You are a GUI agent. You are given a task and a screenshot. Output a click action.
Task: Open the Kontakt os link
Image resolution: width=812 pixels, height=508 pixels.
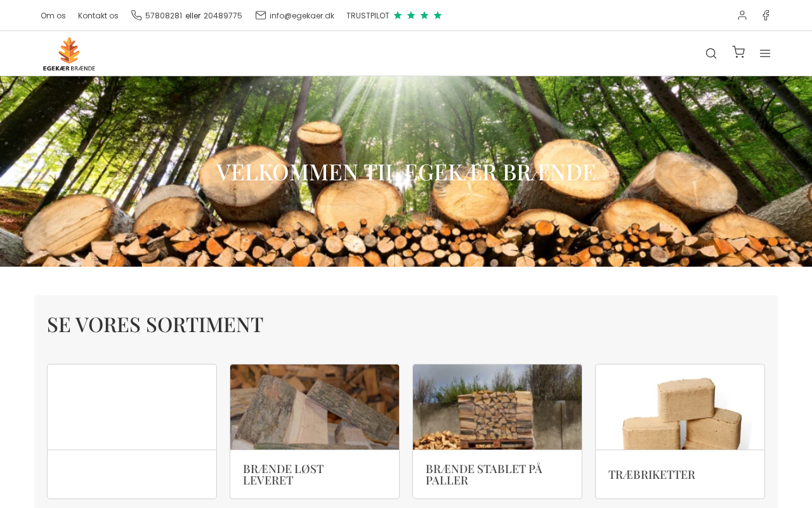pos(98,15)
